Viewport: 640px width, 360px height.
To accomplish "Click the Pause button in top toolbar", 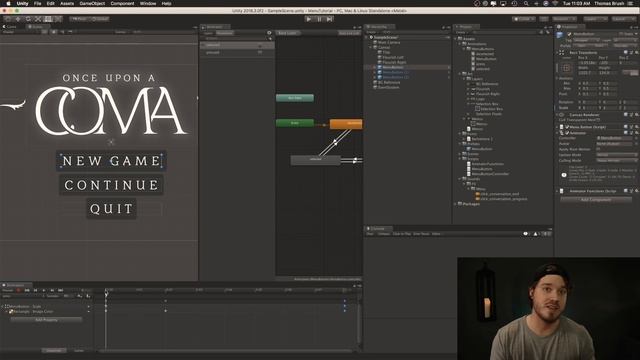I will point(319,19).
